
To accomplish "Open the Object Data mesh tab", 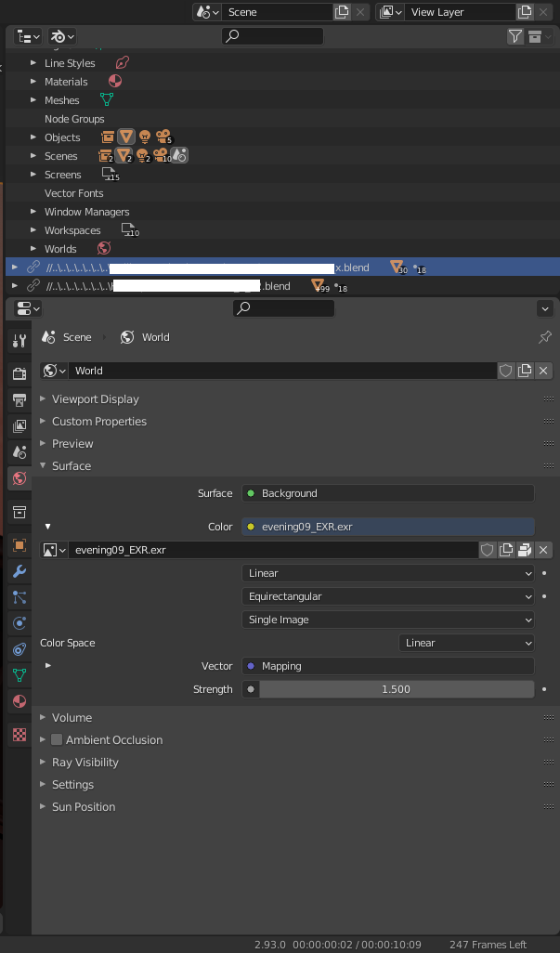I will [20, 675].
